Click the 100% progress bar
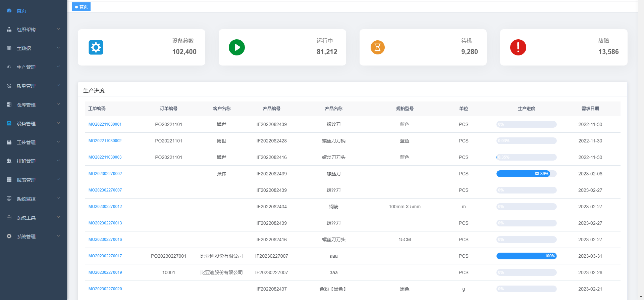 [x=526, y=256]
